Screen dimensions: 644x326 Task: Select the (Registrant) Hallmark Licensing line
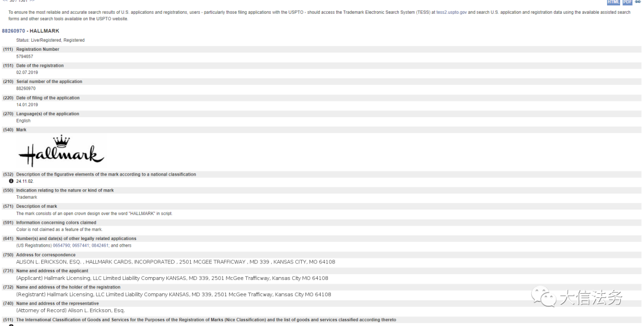[x=174, y=294]
